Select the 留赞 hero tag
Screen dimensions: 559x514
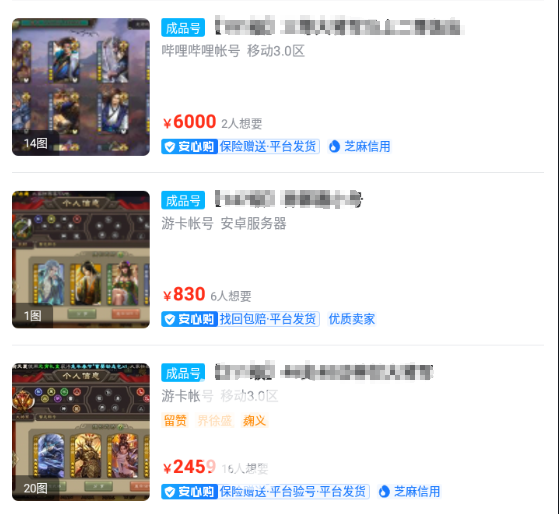[175, 421]
